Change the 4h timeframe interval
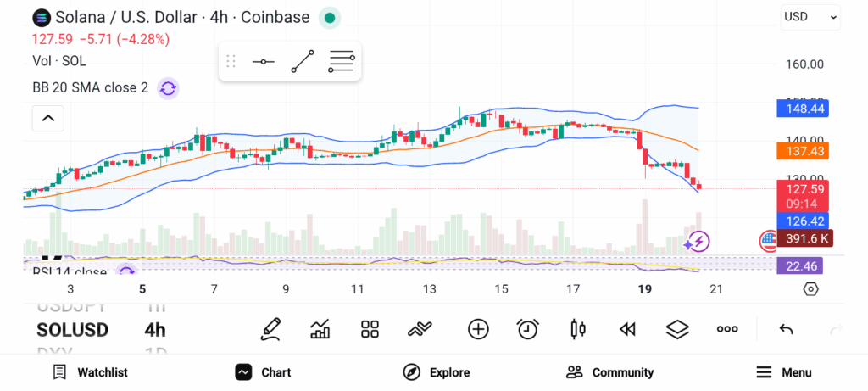 click(x=155, y=330)
